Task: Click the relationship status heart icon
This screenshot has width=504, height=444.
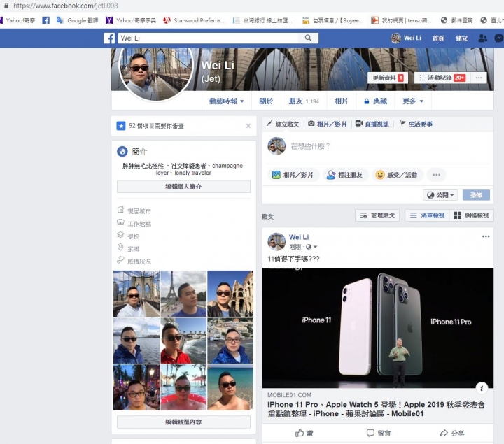Action: tap(120, 259)
